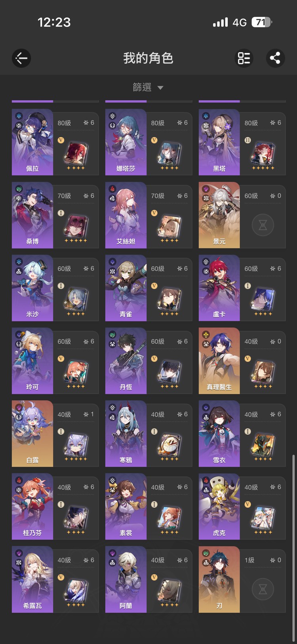Expand the 篩選 filter dropdown
The image size is (297, 644).
coord(148,87)
